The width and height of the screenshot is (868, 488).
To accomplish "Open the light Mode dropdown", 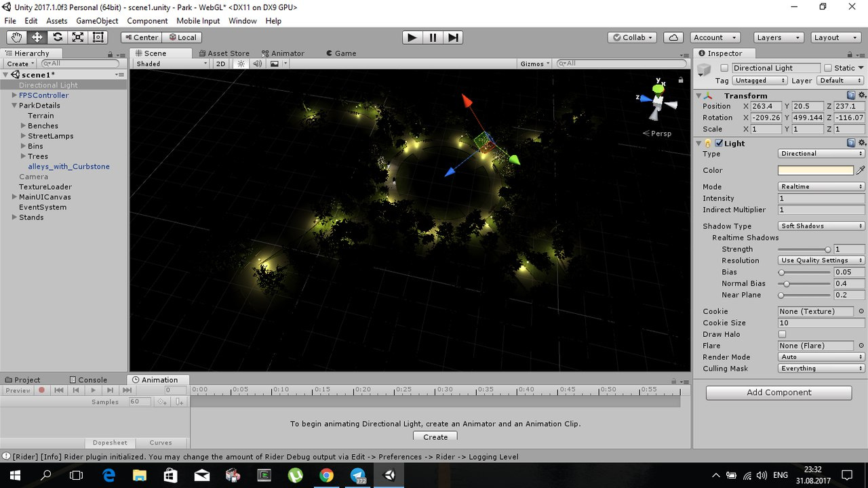I will point(821,186).
